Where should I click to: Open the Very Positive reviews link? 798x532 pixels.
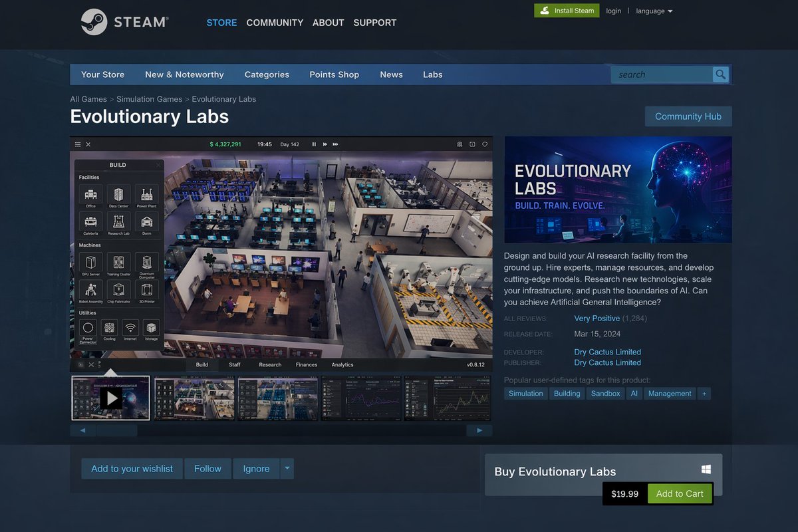point(597,319)
